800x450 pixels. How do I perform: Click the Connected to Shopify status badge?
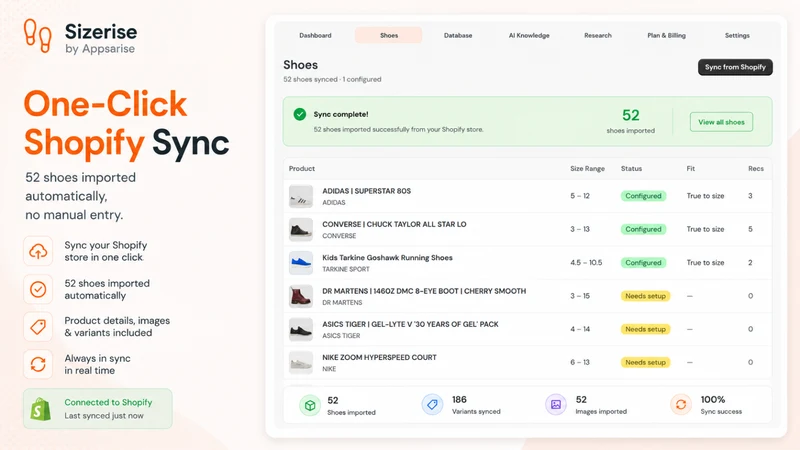coord(98,409)
